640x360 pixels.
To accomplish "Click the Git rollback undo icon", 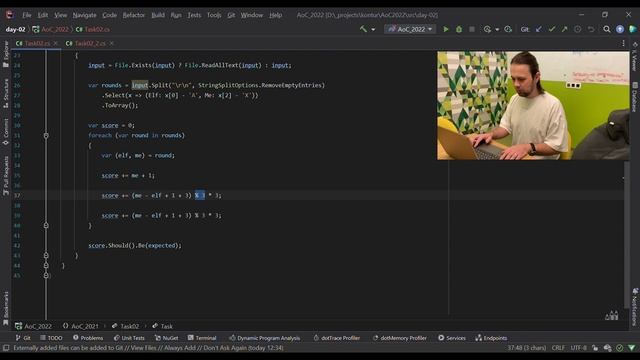I will coord(591,29).
